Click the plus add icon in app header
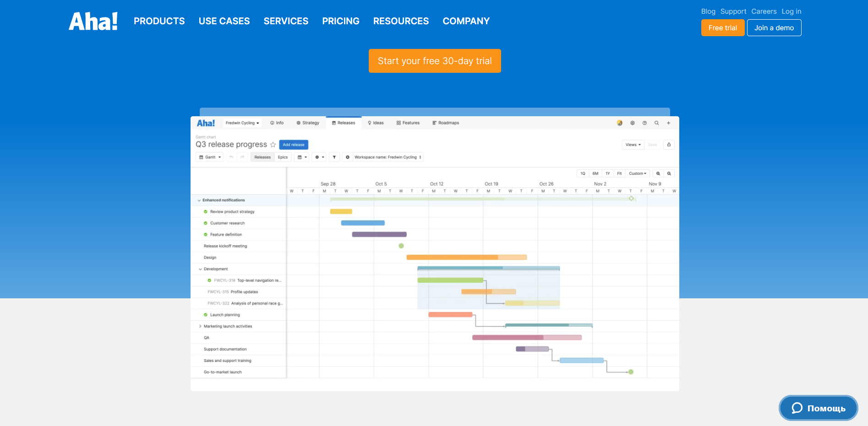The image size is (868, 426). click(x=668, y=123)
